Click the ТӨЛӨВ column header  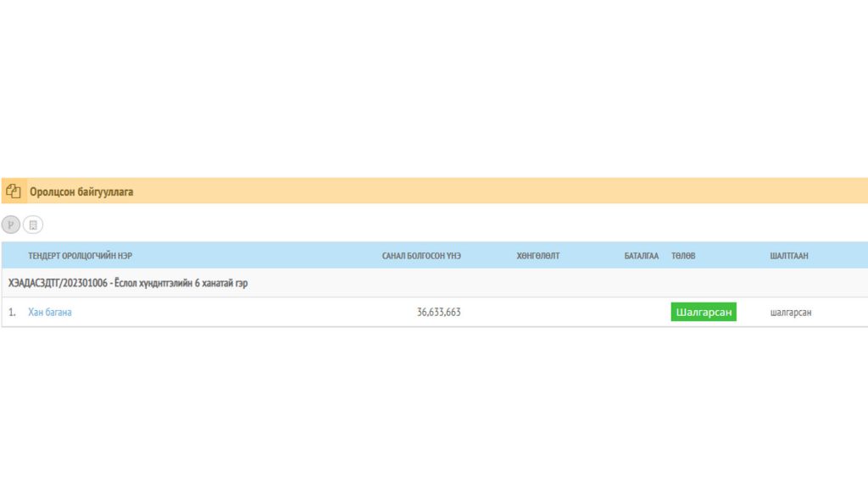point(683,256)
